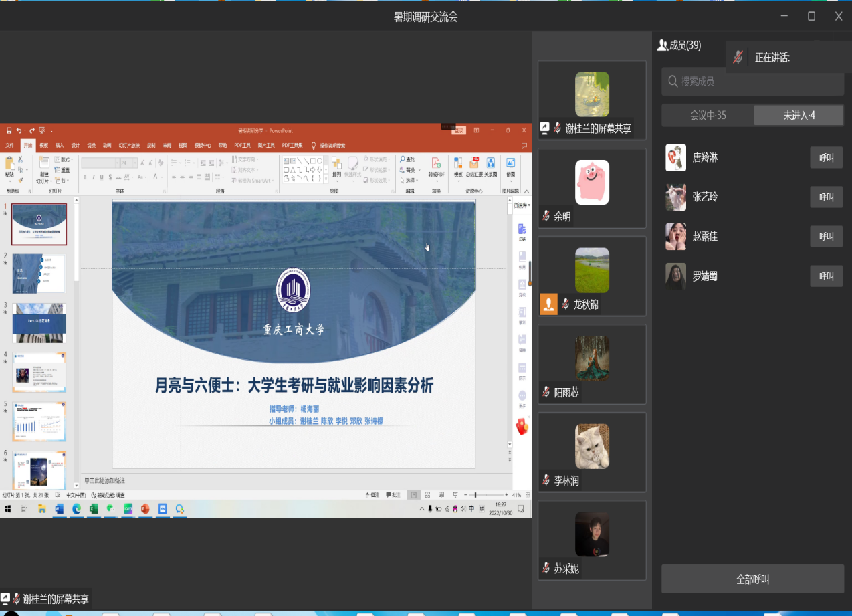Click the Excel icon in the shared taskbar
Screen dimensions: 852x616
coord(94,509)
